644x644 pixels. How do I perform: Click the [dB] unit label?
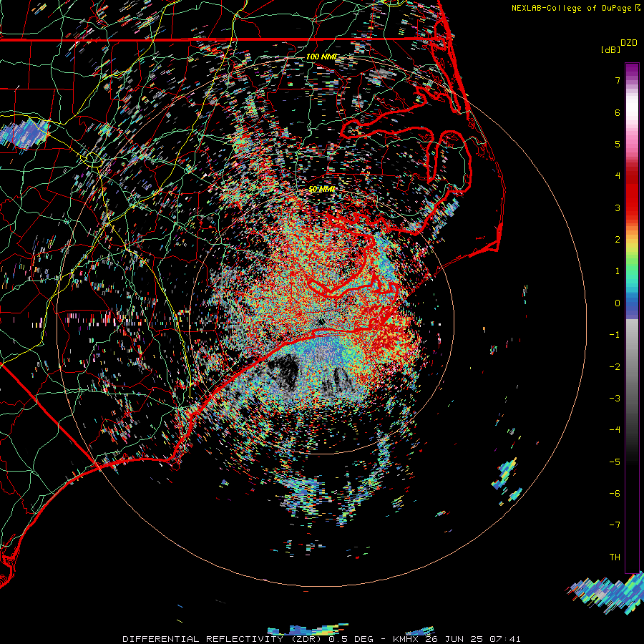coord(611,49)
